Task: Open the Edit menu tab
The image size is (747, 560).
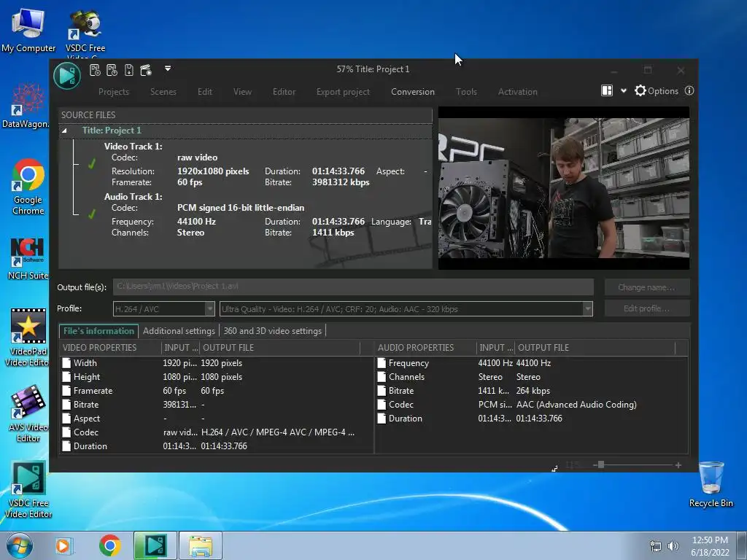Action: coord(205,92)
